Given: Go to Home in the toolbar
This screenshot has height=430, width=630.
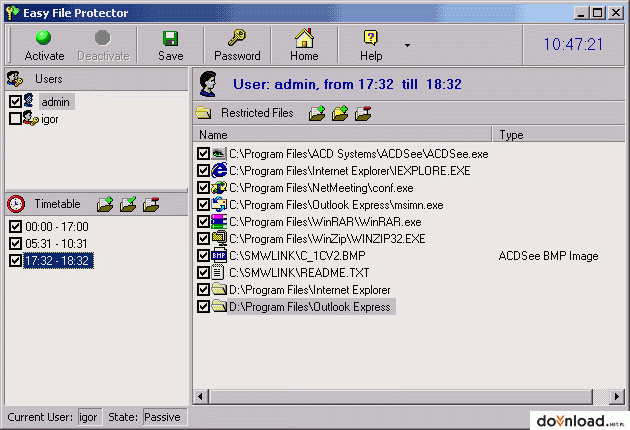Looking at the screenshot, I should pos(304,45).
